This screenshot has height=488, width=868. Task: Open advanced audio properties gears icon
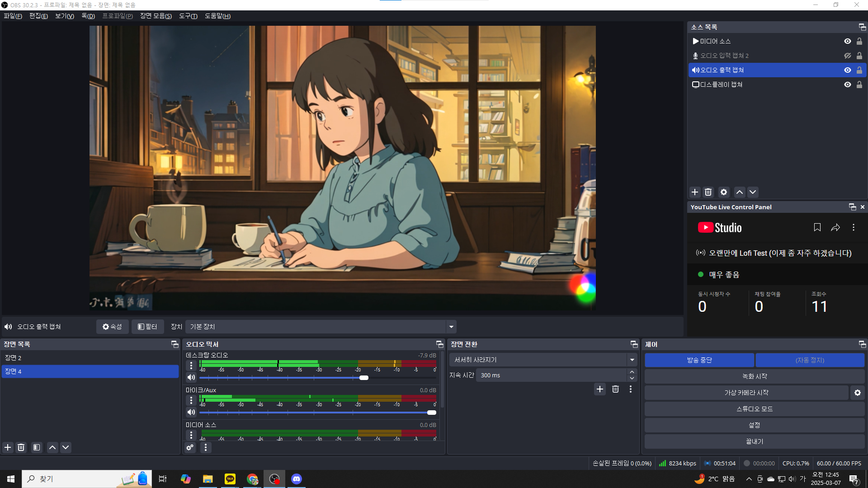[190, 447]
